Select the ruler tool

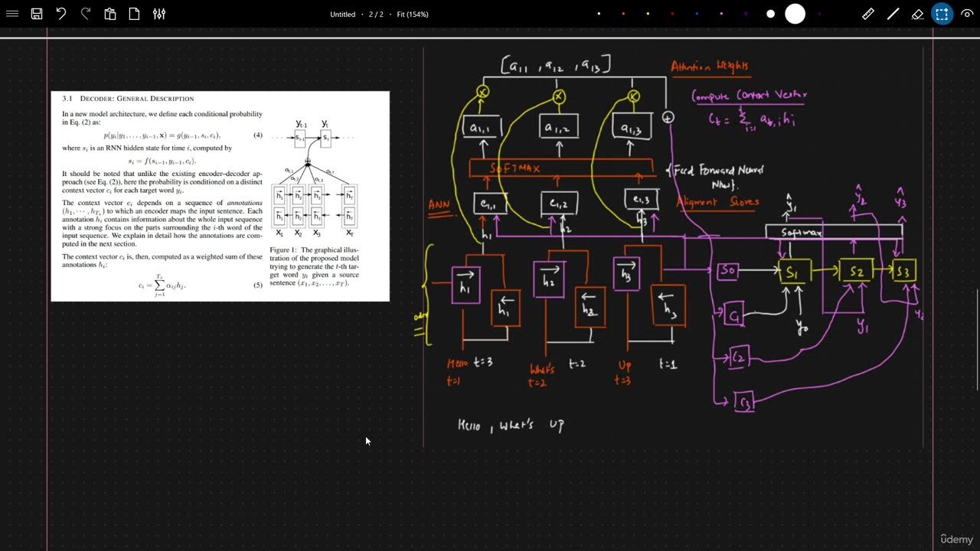tap(868, 14)
